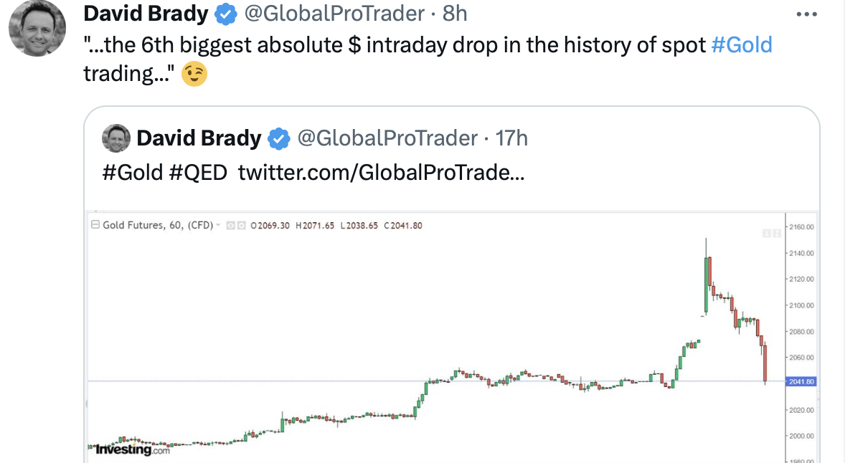
Task: Click the verified badge in the quoted tweet
Action: point(279,138)
